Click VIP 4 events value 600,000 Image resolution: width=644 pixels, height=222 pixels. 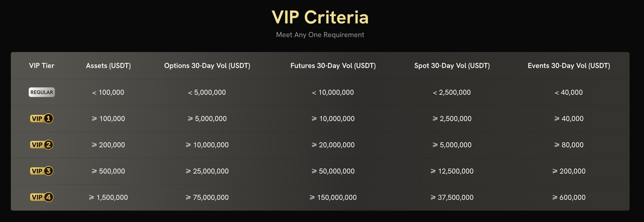(x=569, y=197)
